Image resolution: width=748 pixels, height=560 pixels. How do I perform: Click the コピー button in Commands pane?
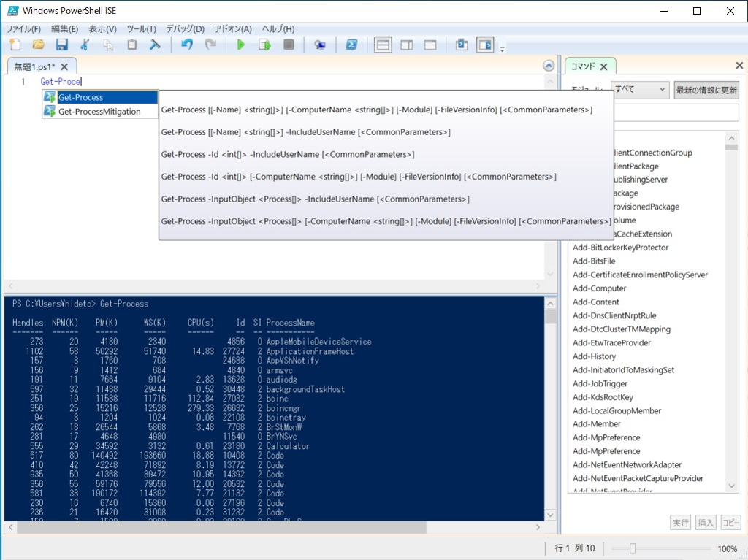[730, 523]
